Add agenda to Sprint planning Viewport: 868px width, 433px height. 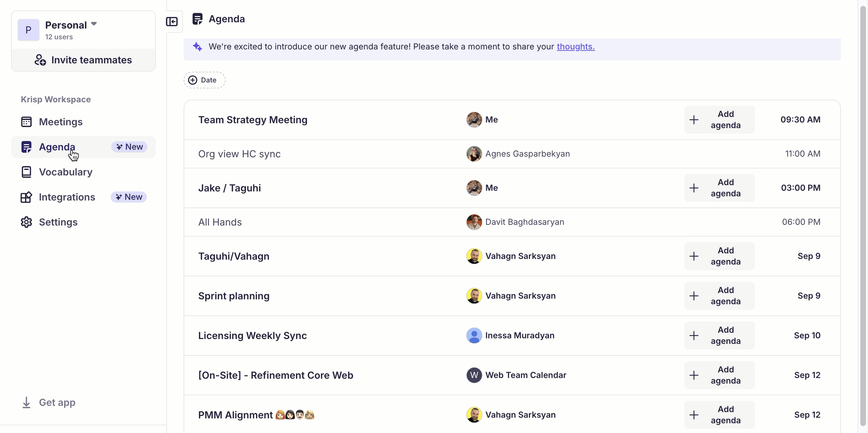[x=719, y=296]
